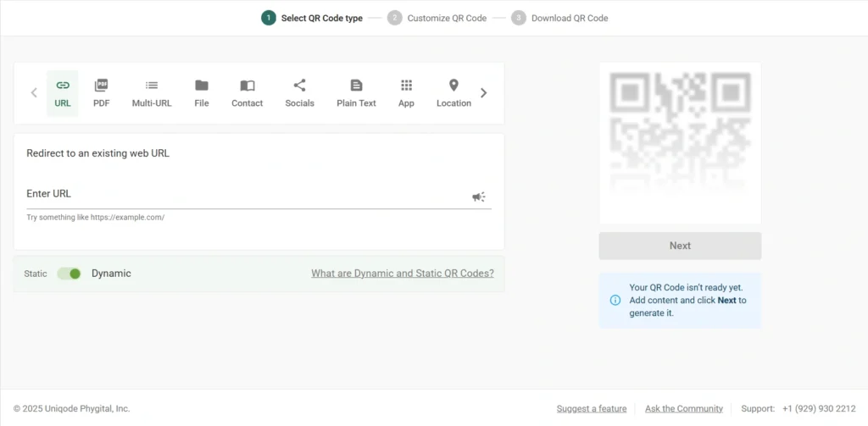Click Redirect to an existing web URL heading

(98, 153)
